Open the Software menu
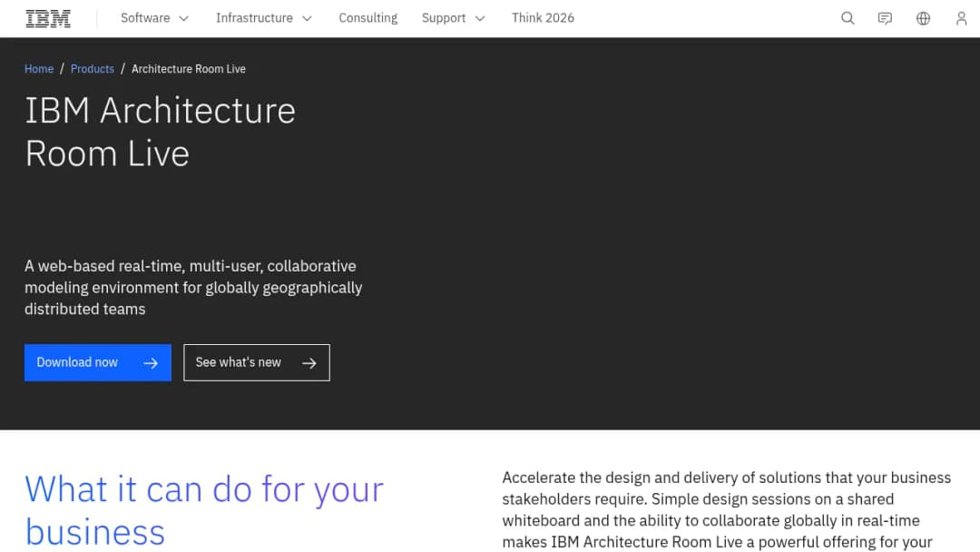 [154, 18]
